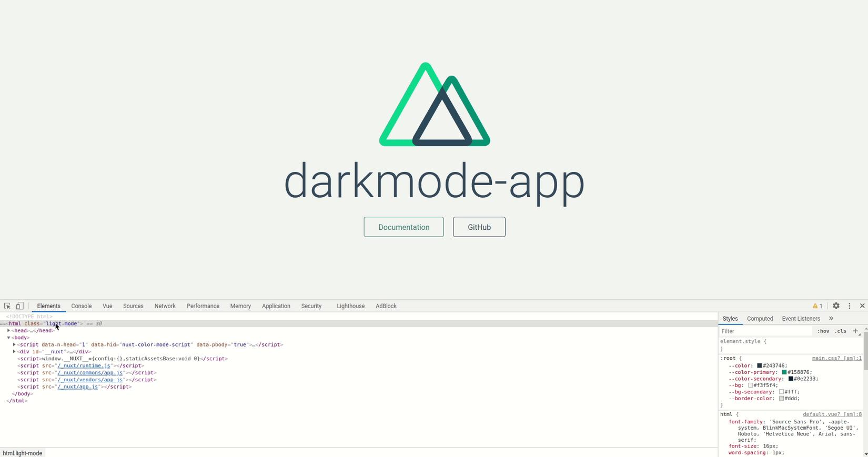The image size is (868, 457).
Task: Click the Nuxt triangle logo
Action: click(435, 104)
